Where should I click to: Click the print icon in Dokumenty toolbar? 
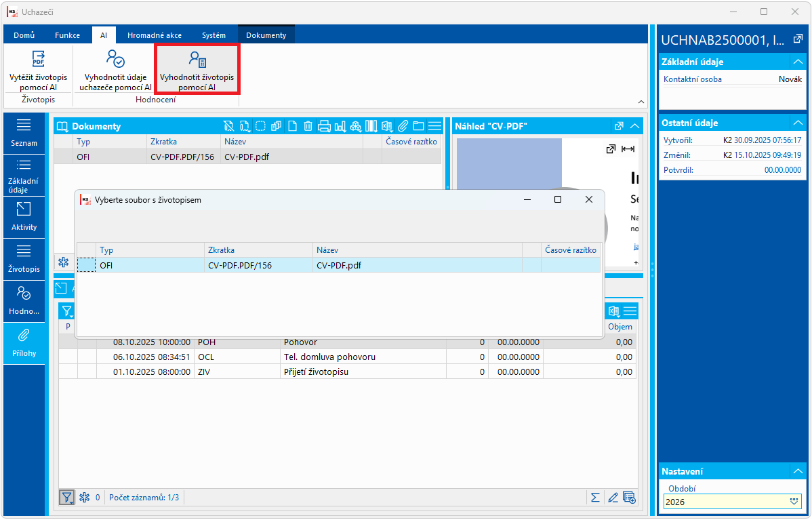coord(324,126)
